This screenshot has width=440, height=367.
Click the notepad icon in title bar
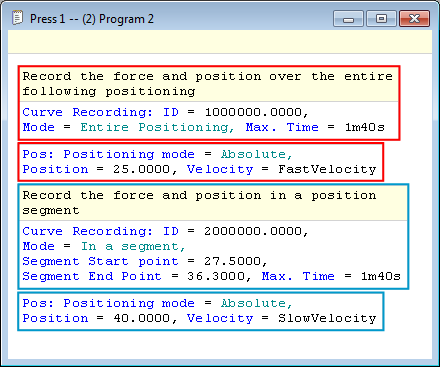pyautogui.click(x=17, y=18)
